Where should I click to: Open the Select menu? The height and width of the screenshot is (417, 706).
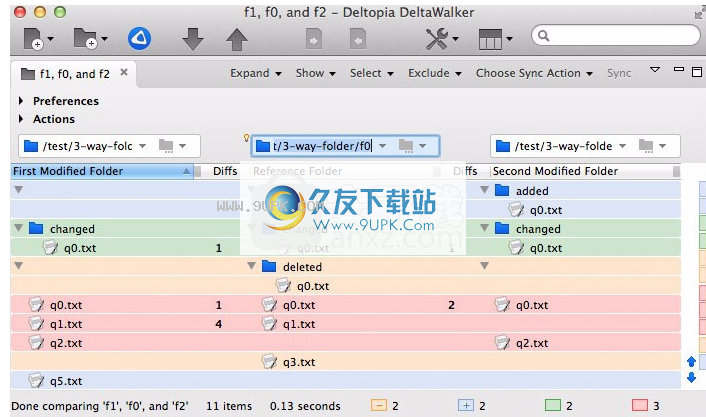[x=371, y=73]
